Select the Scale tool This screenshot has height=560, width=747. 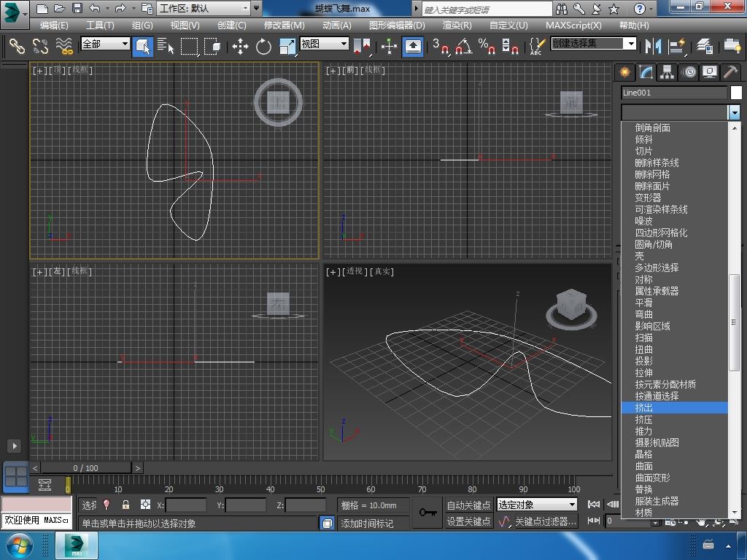tap(287, 46)
